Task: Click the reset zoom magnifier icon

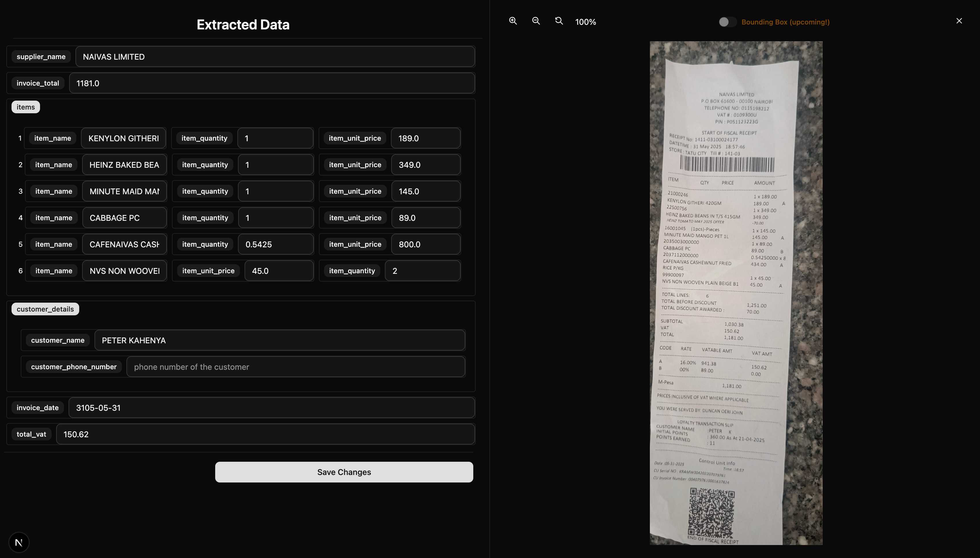Action: coord(559,21)
